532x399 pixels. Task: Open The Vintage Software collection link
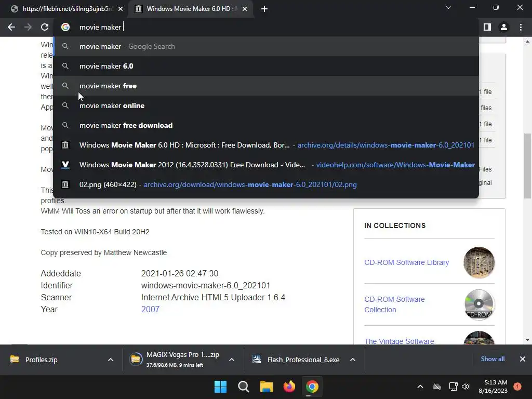399,341
